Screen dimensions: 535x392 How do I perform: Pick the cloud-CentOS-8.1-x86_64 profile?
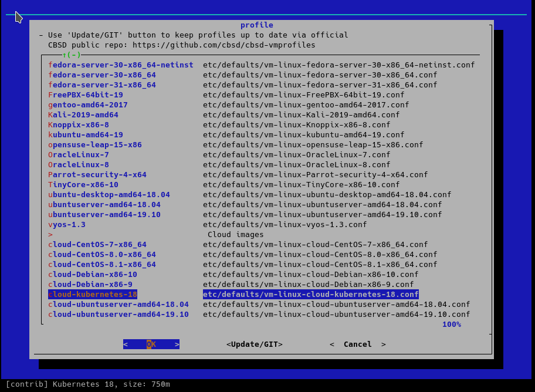point(102,264)
